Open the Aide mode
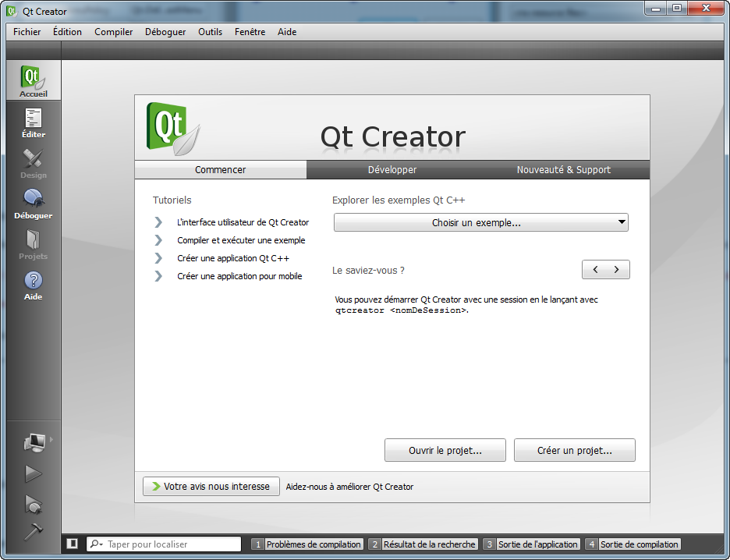This screenshot has width=730, height=560. click(x=33, y=284)
